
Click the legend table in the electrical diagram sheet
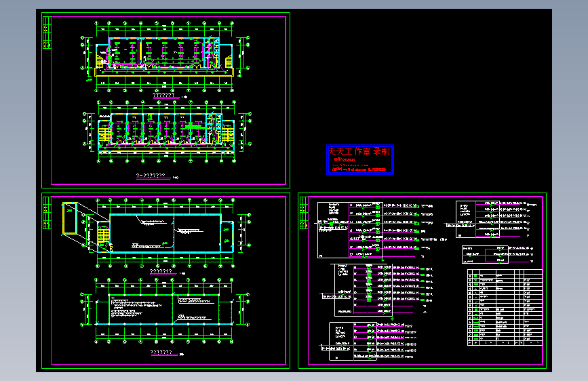[x=505, y=307]
